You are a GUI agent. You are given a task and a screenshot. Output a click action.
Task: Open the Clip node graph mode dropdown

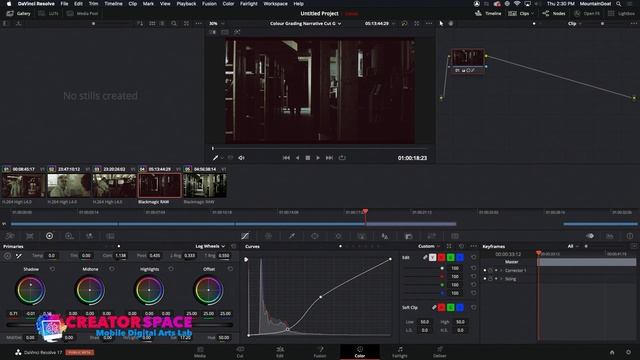[x=574, y=23]
